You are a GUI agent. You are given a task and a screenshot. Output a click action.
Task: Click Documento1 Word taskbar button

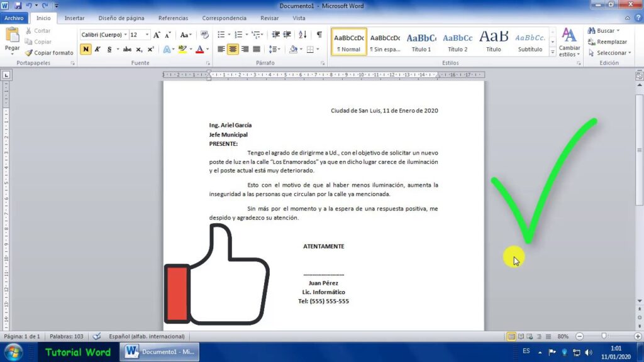[160, 352]
